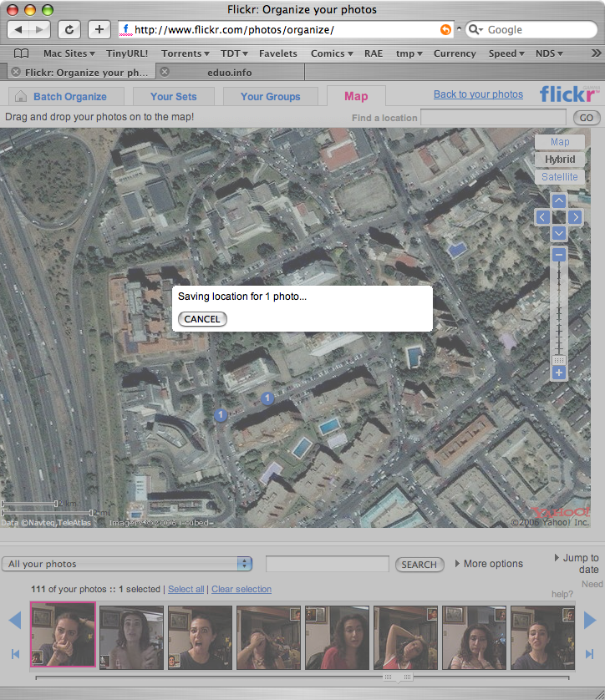This screenshot has height=700, width=605.
Task: Jump to last photo in the strip
Action: pyautogui.click(x=589, y=654)
